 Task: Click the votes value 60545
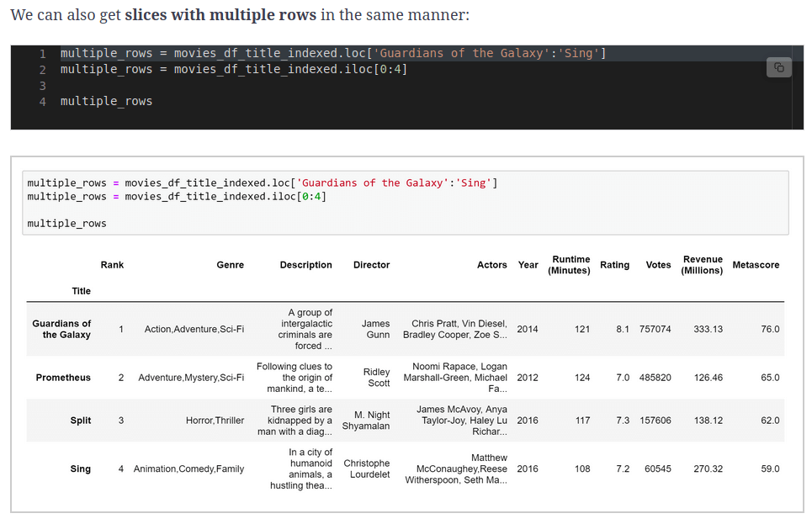tap(658, 469)
